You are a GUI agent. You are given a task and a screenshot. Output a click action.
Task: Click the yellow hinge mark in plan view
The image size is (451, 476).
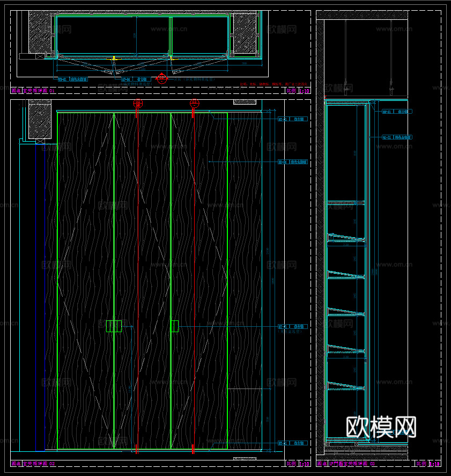(114, 58)
